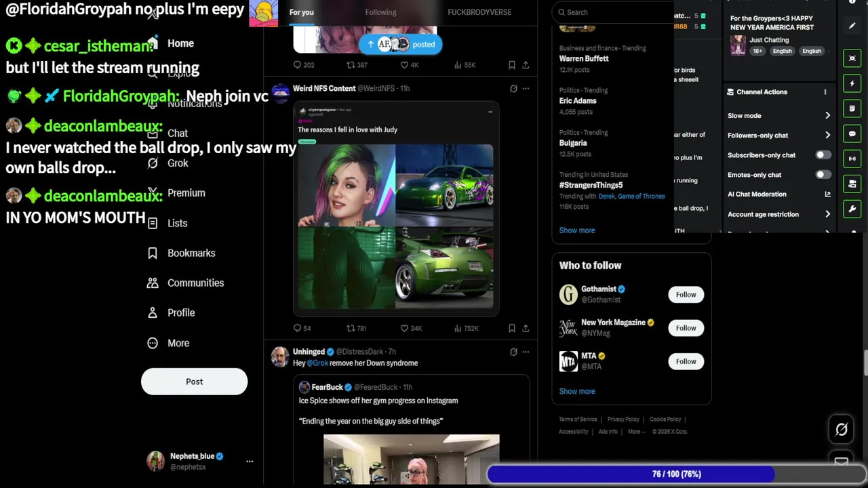Bookmark the Weird NFS Content post

(x=511, y=328)
